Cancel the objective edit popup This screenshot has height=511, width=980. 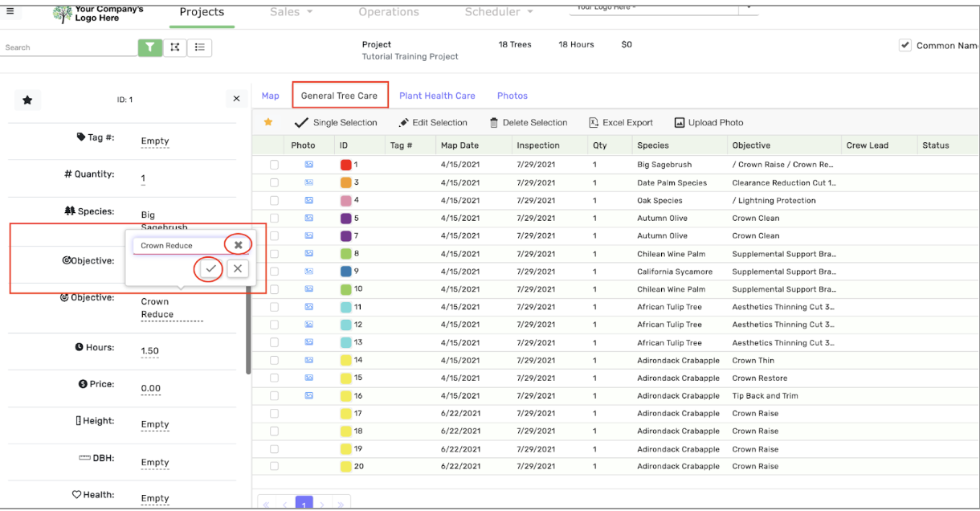click(237, 268)
